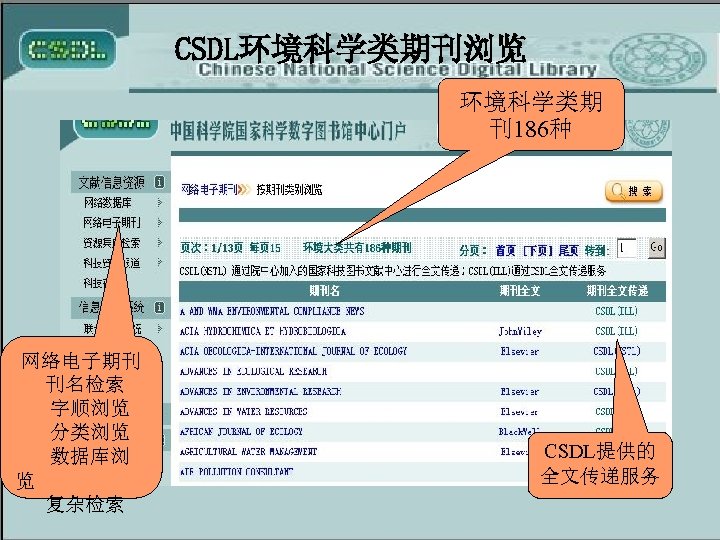Screen dimensions: 720x540
Task: Click CSDL(ILL) link in ACTA HYDROCHIMICA row
Action: [616, 331]
